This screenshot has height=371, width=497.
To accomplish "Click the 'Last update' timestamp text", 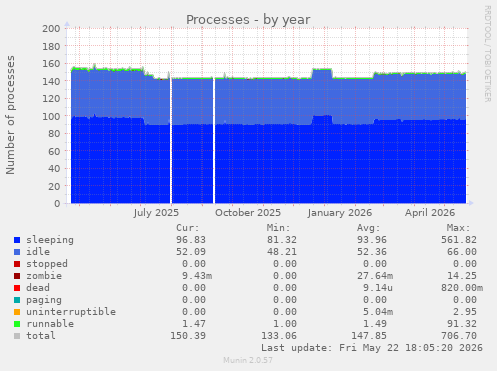I will (x=372, y=348).
